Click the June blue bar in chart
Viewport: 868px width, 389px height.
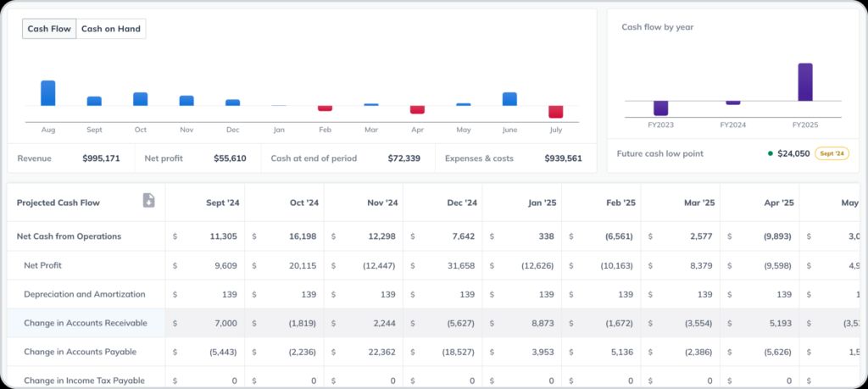click(509, 99)
